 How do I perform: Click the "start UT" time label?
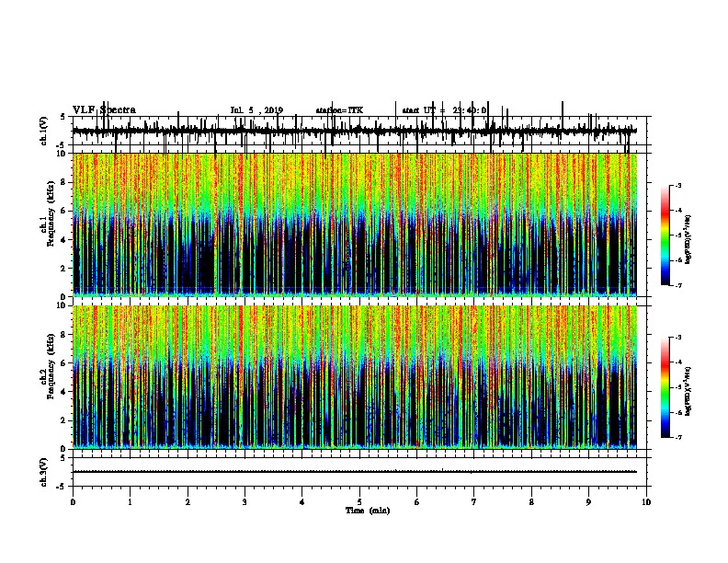444,110
